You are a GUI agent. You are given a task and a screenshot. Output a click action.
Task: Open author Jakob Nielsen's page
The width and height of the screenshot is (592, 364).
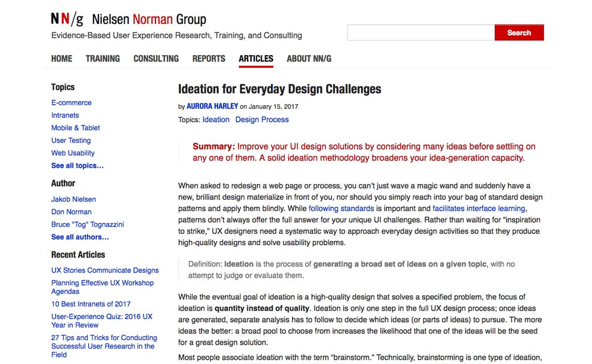[x=73, y=200]
